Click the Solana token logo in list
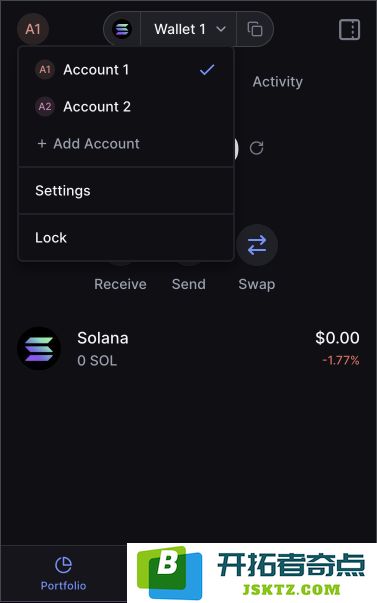This screenshot has width=377, height=603. 39,348
